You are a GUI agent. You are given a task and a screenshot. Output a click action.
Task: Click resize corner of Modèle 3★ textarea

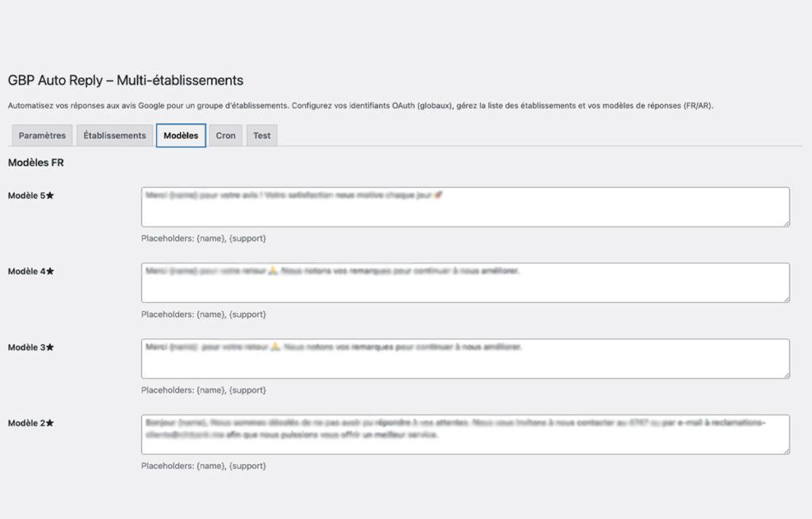[786, 375]
